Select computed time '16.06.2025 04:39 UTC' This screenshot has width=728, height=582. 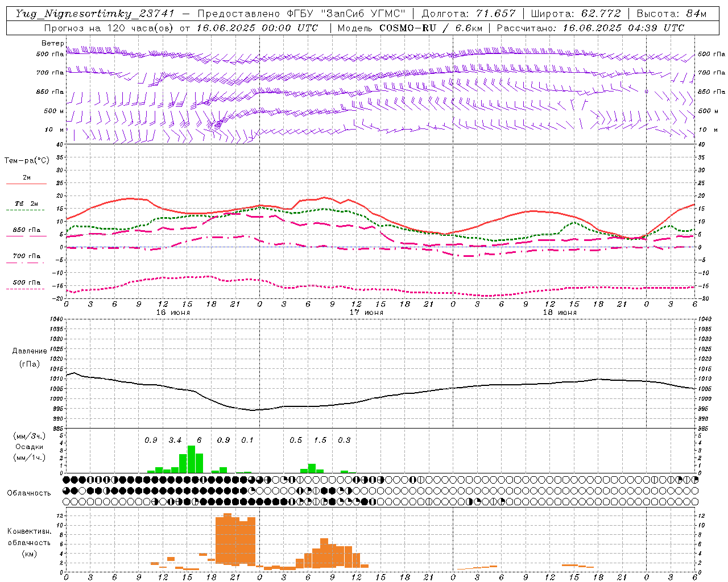click(x=623, y=28)
